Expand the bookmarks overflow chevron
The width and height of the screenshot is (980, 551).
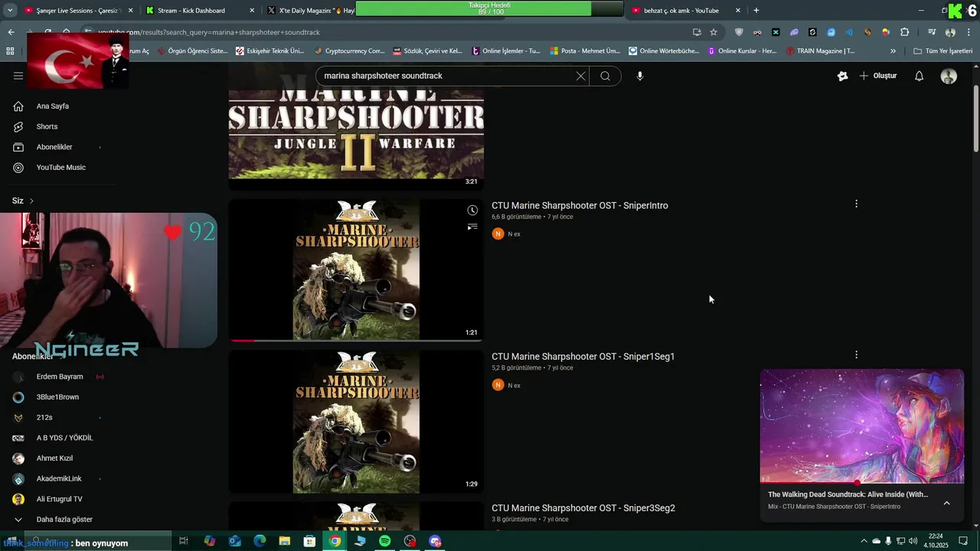click(893, 51)
